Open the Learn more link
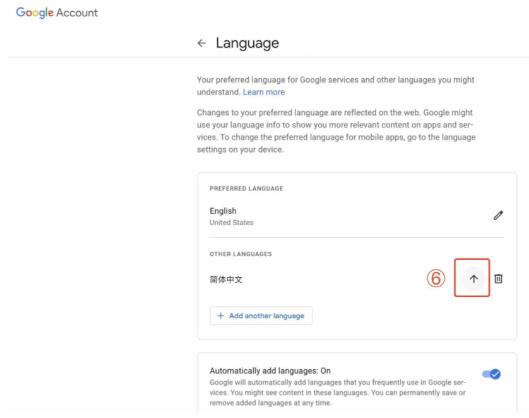 (263, 92)
